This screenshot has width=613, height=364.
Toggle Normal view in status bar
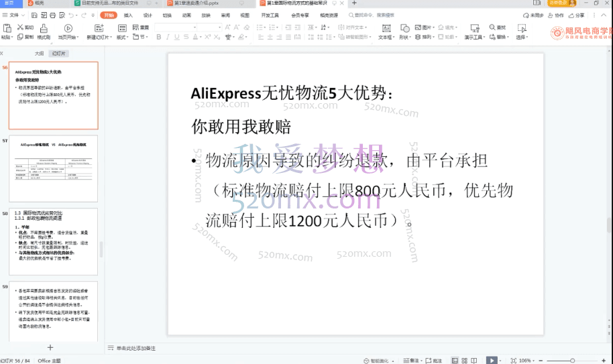pyautogui.click(x=455, y=361)
